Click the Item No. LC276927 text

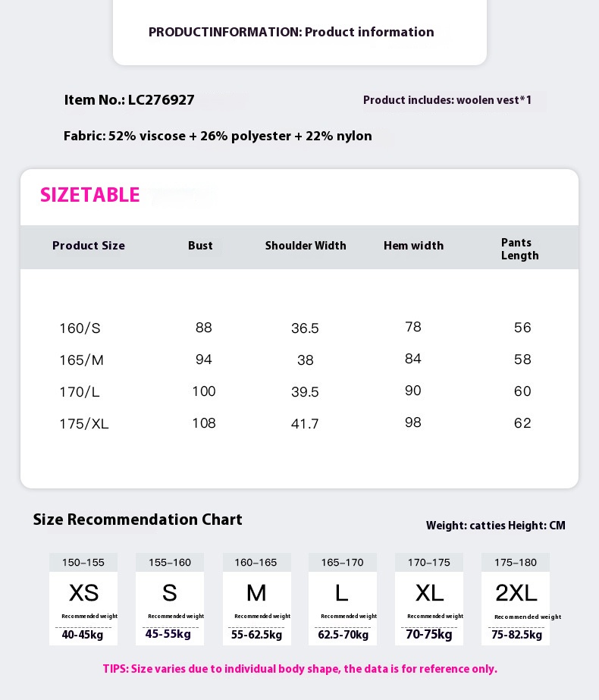click(129, 99)
